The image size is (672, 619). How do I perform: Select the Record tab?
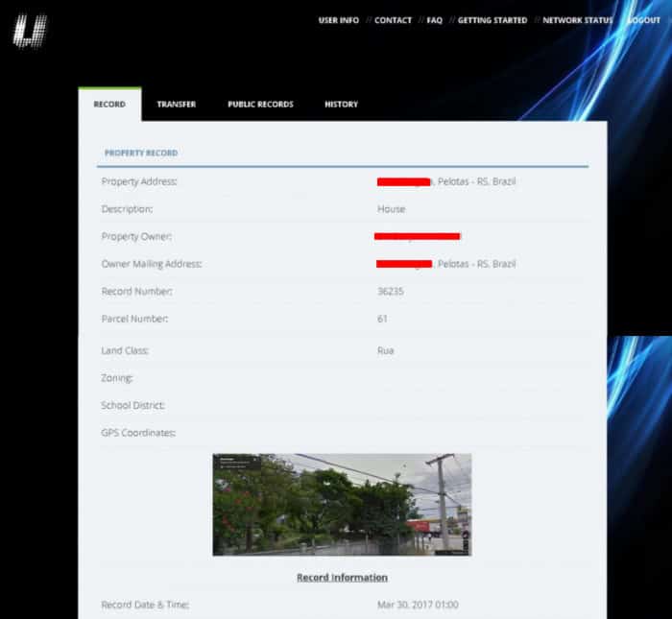tap(109, 104)
